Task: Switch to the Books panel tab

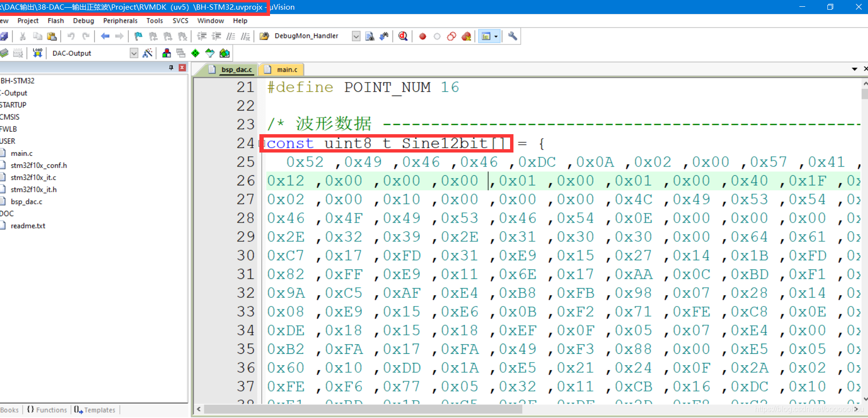Action: (10, 410)
